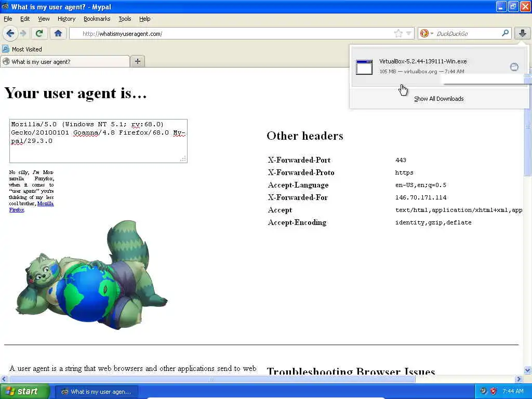Click the X-Forwarded-Port value 443

[401, 160]
